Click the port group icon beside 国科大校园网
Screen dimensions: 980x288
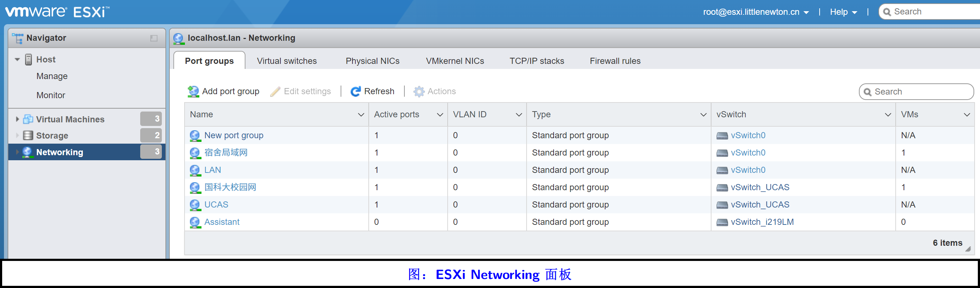[x=195, y=187]
